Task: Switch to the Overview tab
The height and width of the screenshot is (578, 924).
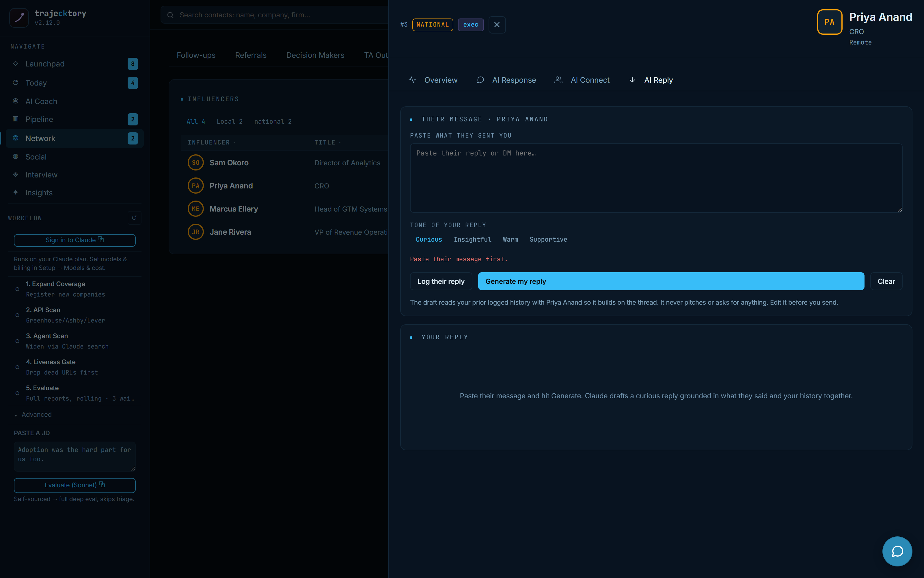Action: click(433, 80)
